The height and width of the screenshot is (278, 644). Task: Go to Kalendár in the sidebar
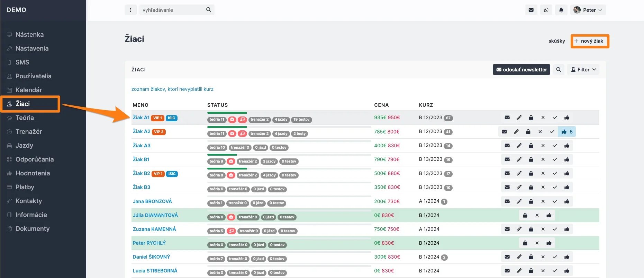click(29, 90)
